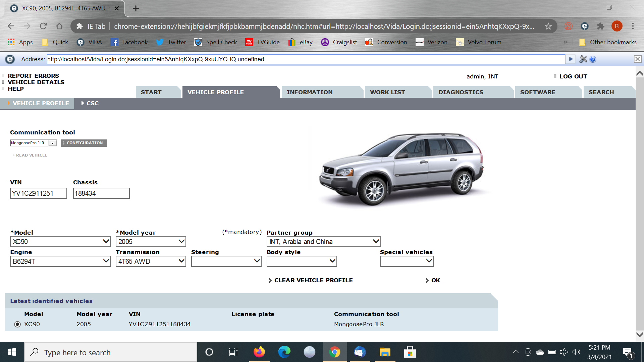The image size is (644, 362).
Task: Expand Partner group dropdown
Action: tap(323, 241)
